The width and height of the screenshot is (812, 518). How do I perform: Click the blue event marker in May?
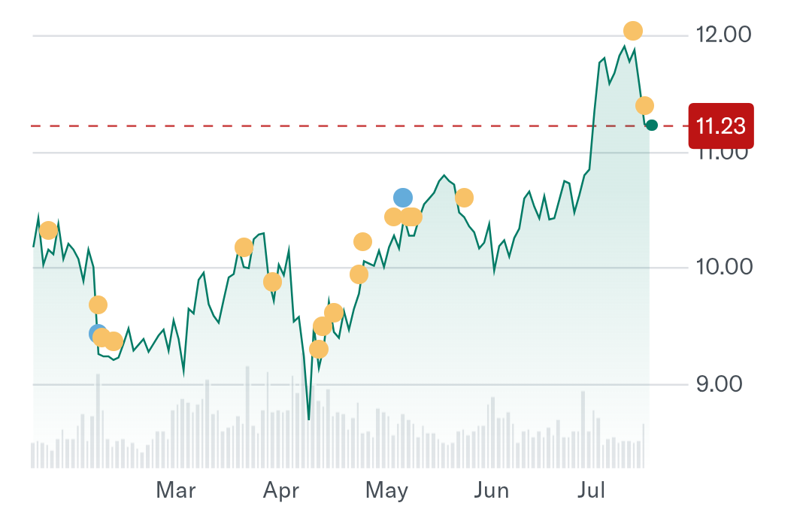(403, 198)
